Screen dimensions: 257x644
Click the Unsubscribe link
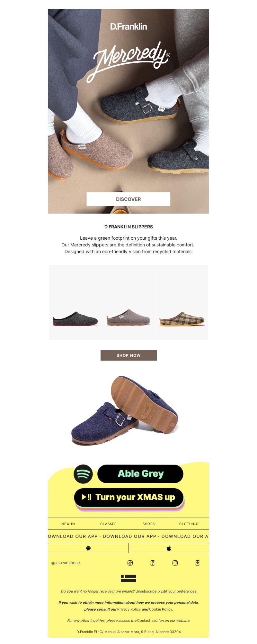point(146,591)
